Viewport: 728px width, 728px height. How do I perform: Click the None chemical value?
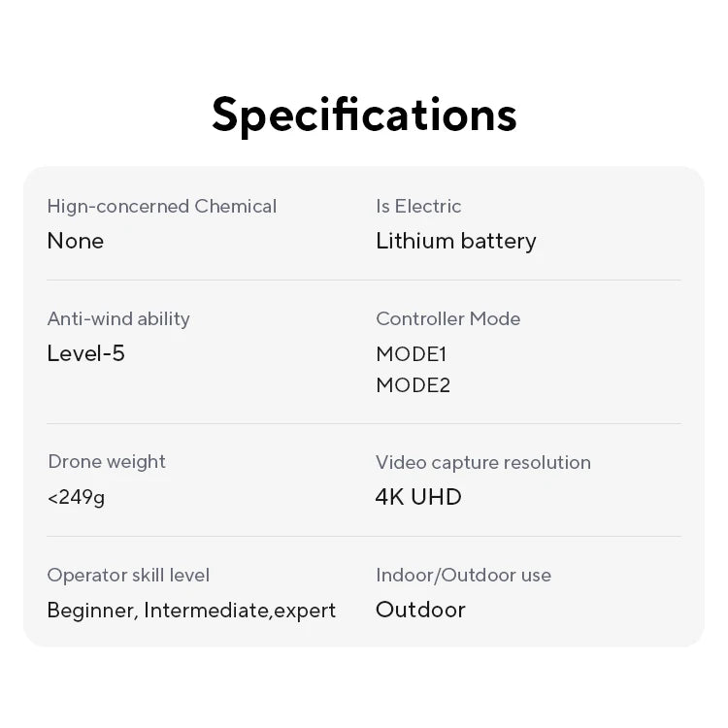click(x=75, y=241)
